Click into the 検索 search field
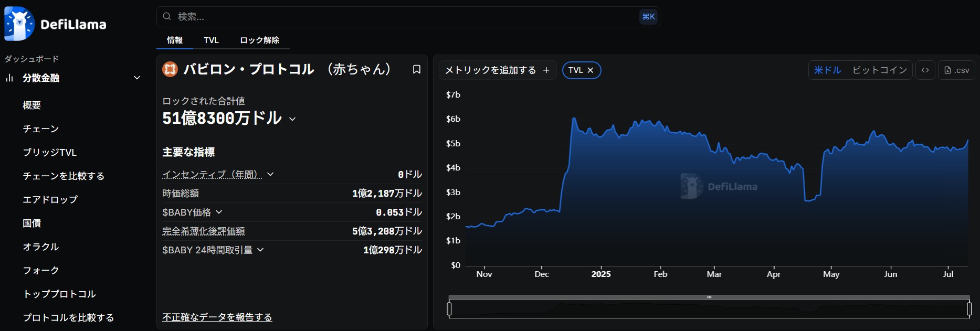 coord(408,17)
